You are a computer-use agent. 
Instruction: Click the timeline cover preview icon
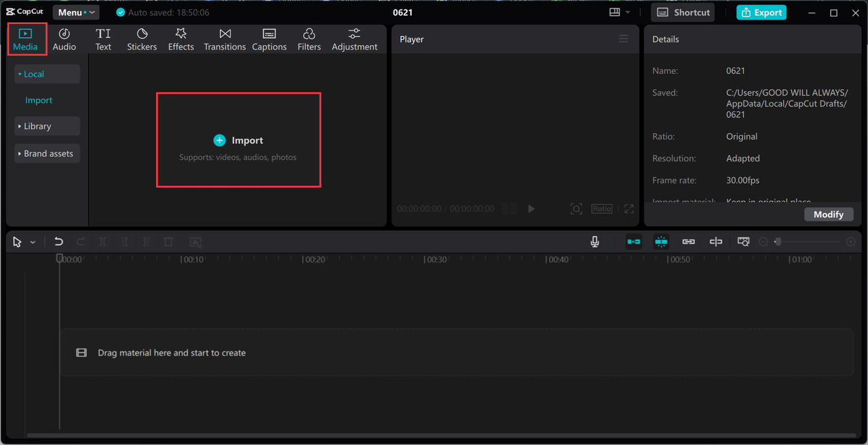pos(743,241)
